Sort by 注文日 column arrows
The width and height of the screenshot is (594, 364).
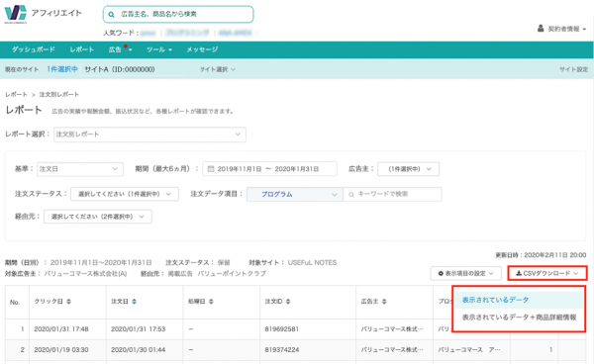[134, 302]
